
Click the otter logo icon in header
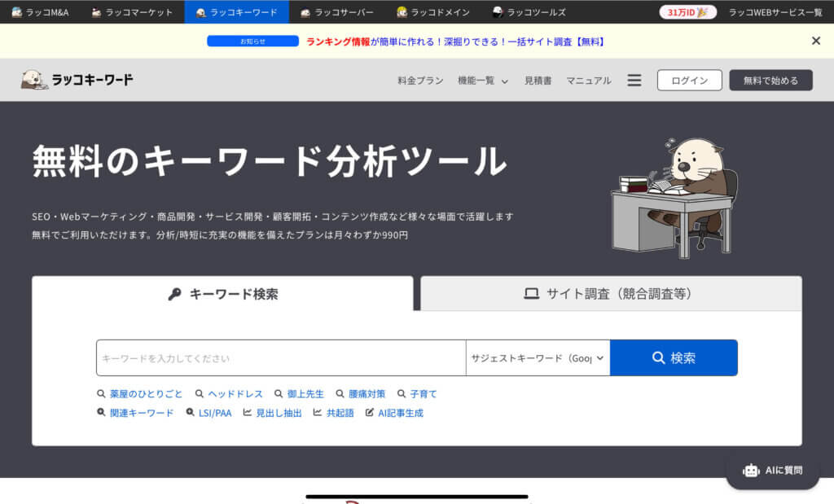[x=34, y=80]
